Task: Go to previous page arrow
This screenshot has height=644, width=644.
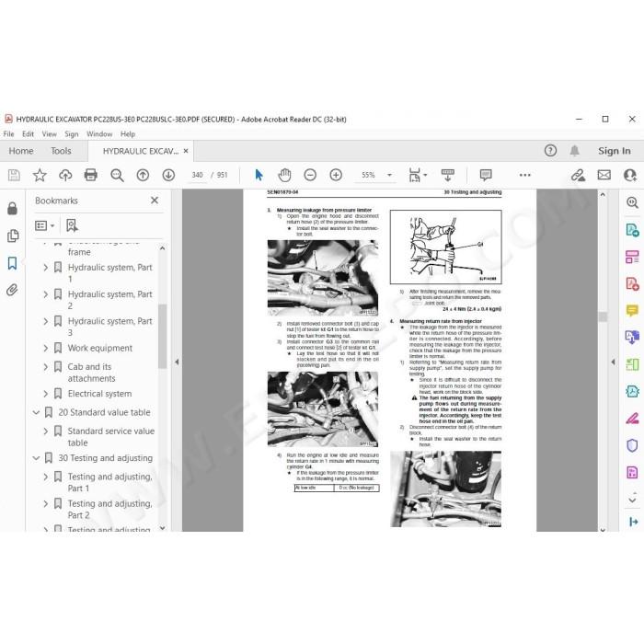Action: 143,176
